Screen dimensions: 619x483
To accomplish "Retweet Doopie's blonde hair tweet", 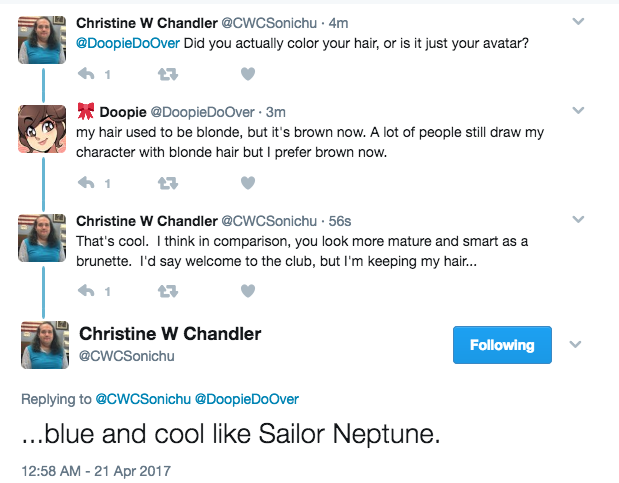I will point(168,183).
